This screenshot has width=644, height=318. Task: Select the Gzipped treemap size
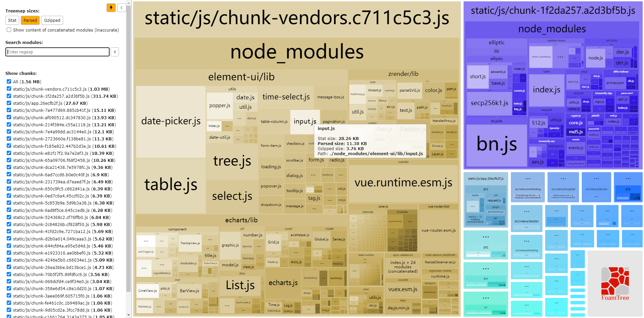click(x=52, y=20)
